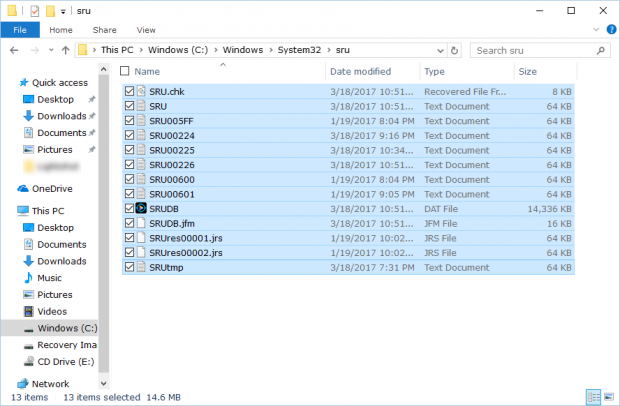The width and height of the screenshot is (620, 406).
Task: Click the SRUDB DAT file icon
Action: [x=141, y=208]
